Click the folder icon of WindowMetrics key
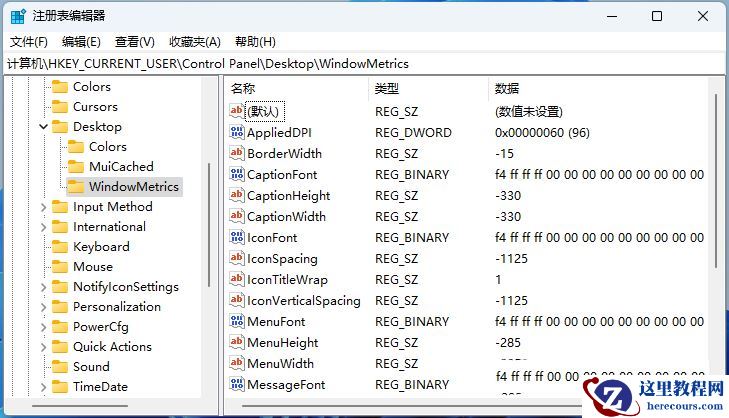 point(76,186)
